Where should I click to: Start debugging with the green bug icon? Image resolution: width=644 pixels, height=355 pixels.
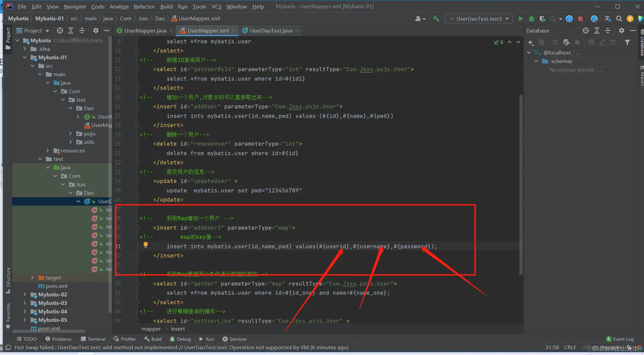(532, 19)
